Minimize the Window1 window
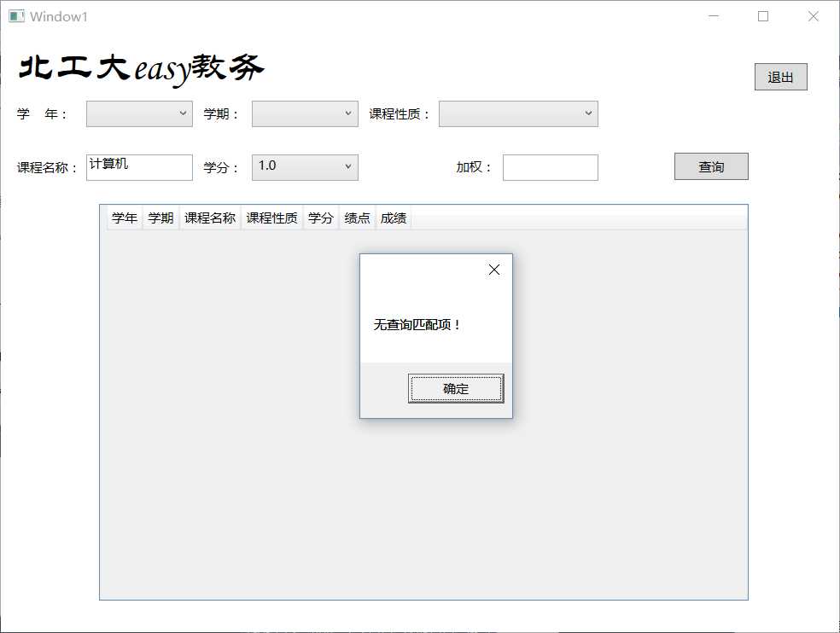Screen dimensions: 840x633 click(714, 16)
